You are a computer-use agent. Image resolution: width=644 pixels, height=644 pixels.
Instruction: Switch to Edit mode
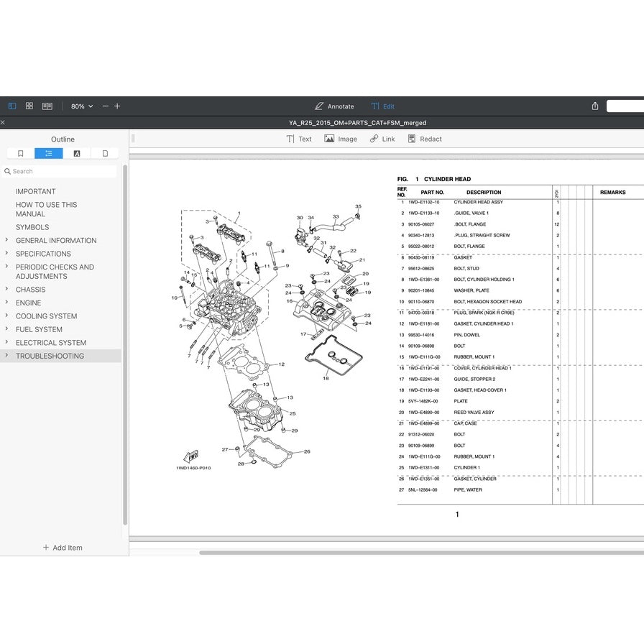click(x=382, y=106)
